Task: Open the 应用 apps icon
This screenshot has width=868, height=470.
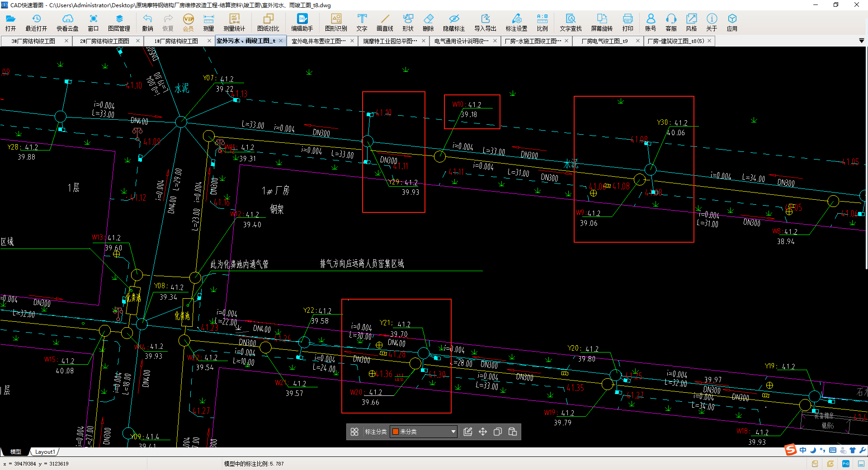Action: pos(732,22)
